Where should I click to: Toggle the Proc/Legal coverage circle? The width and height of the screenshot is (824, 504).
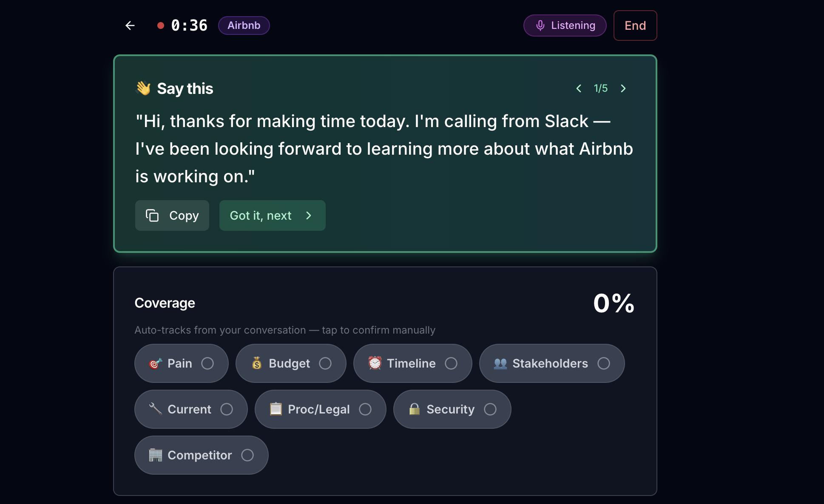pos(365,409)
